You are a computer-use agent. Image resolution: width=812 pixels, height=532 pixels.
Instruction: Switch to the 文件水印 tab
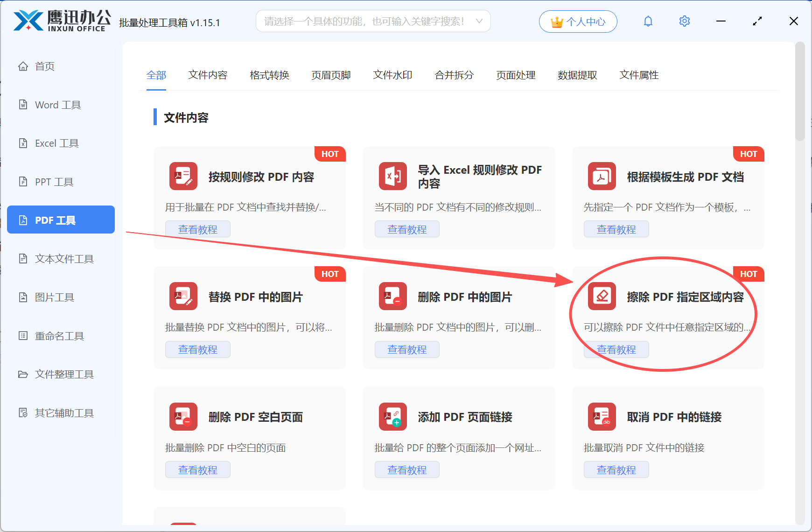[392, 75]
